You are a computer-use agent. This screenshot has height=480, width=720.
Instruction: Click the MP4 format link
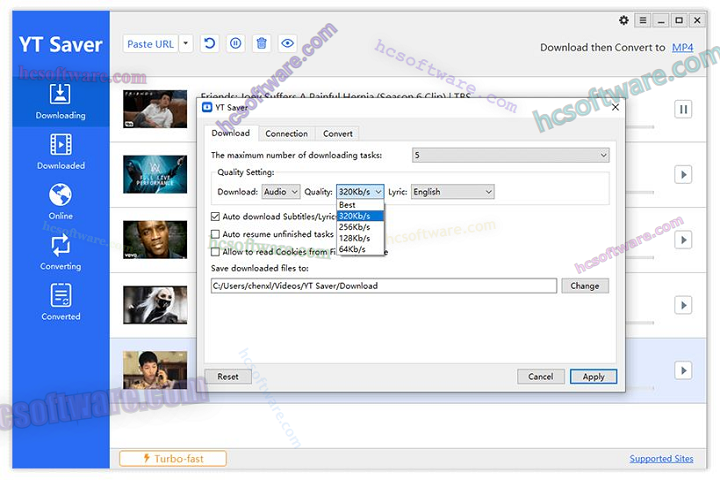(682, 47)
